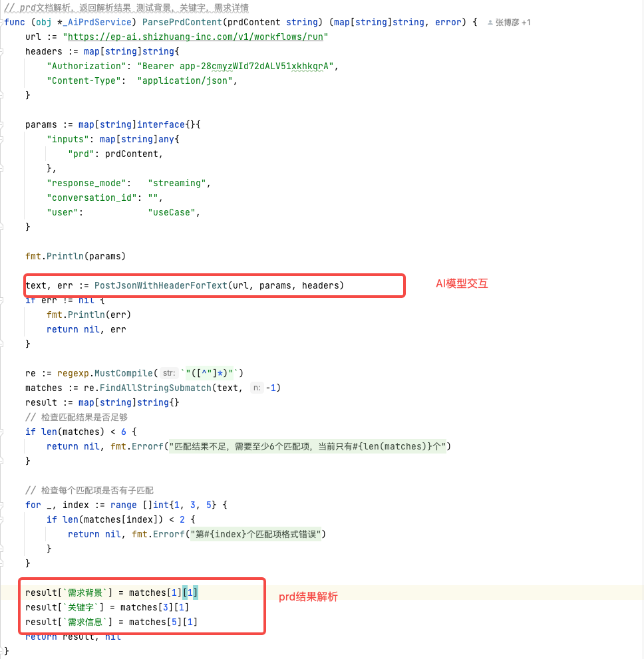Click the fmt.Println(err) call

coord(89,315)
